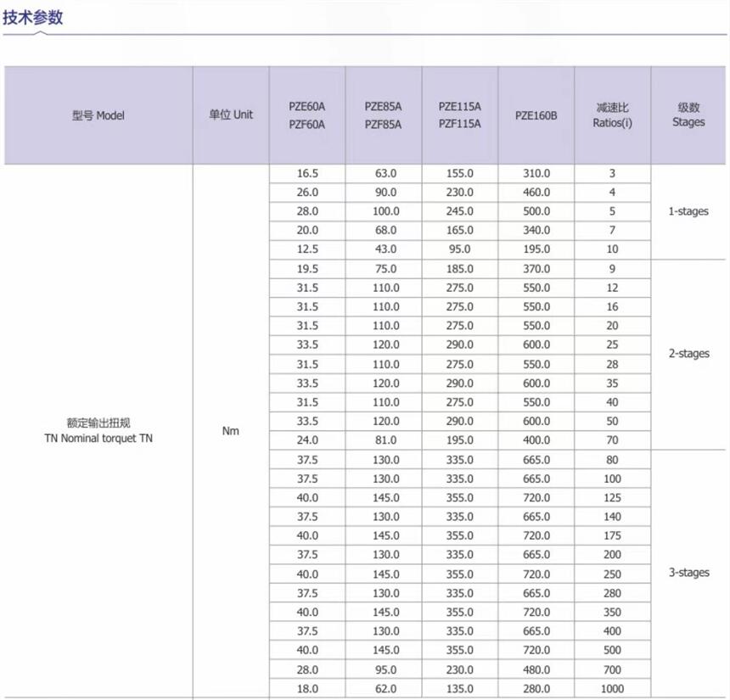Select the 63.0 torque value cell
The height and width of the screenshot is (700, 730).
385,173
